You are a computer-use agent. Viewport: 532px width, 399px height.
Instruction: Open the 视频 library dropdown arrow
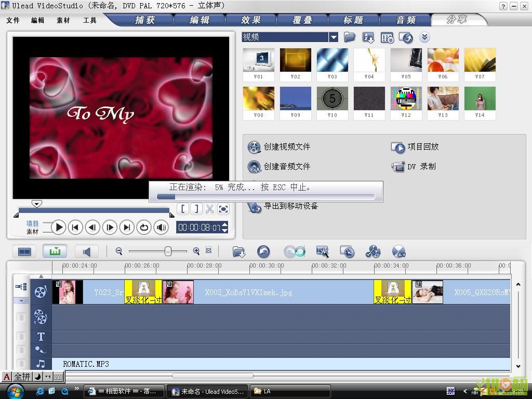tap(334, 37)
